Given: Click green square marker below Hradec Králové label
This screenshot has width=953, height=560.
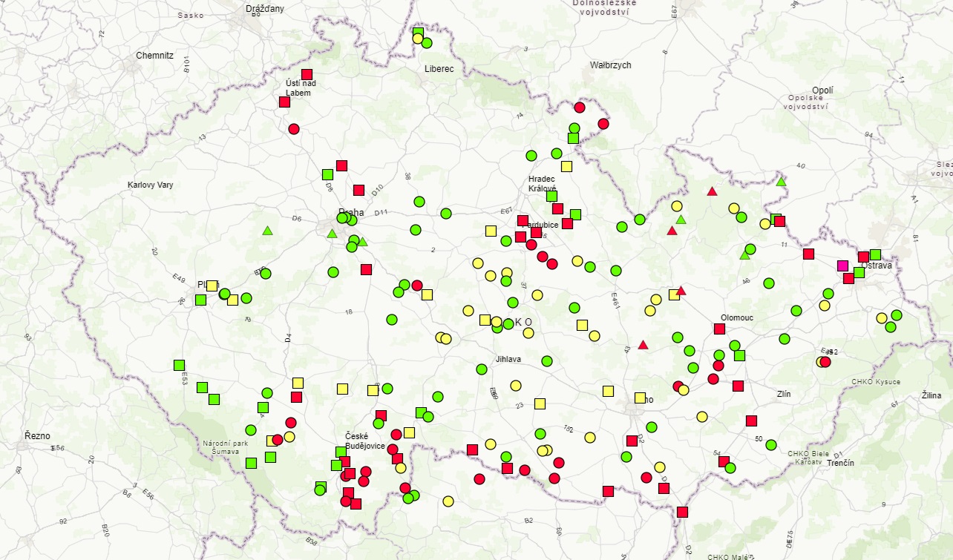Looking at the screenshot, I should pos(551,197).
